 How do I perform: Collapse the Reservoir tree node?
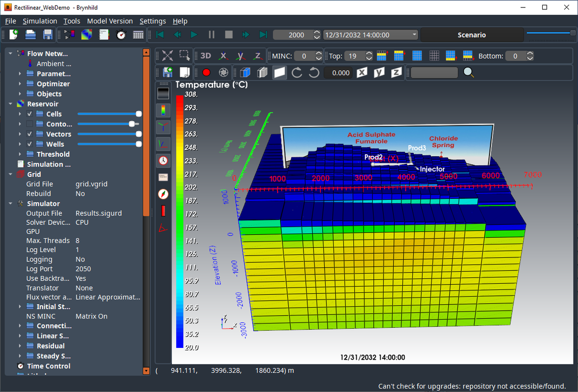pyautogui.click(x=10, y=104)
